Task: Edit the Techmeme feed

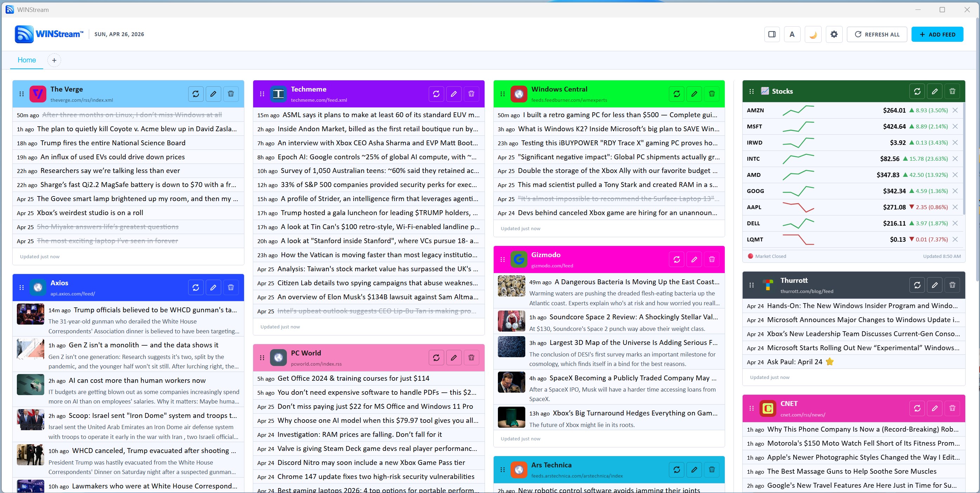Action: click(454, 94)
